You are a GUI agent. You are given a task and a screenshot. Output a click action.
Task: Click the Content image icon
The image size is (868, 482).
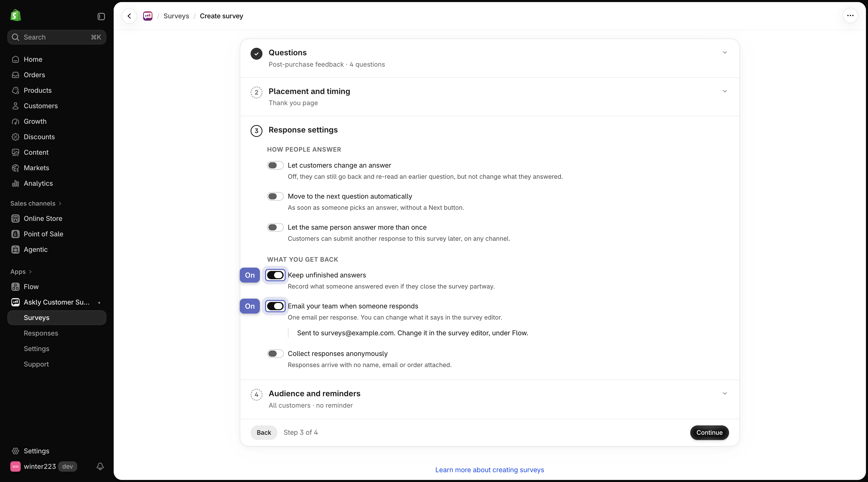click(x=16, y=152)
